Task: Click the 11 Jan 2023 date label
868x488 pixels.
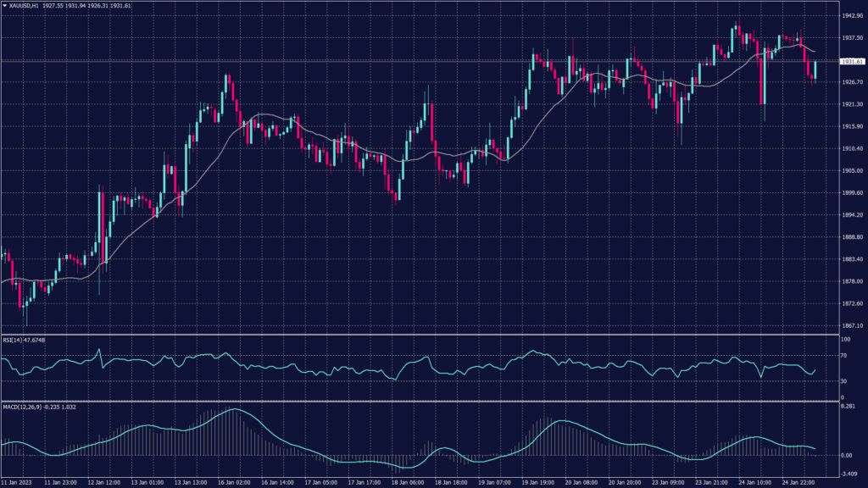Action: pyautogui.click(x=18, y=482)
